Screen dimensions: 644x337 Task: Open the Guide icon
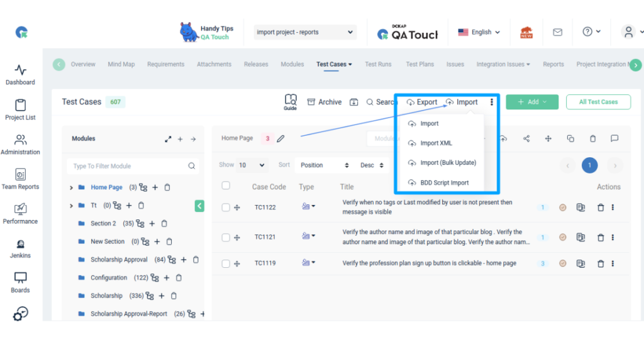(290, 102)
